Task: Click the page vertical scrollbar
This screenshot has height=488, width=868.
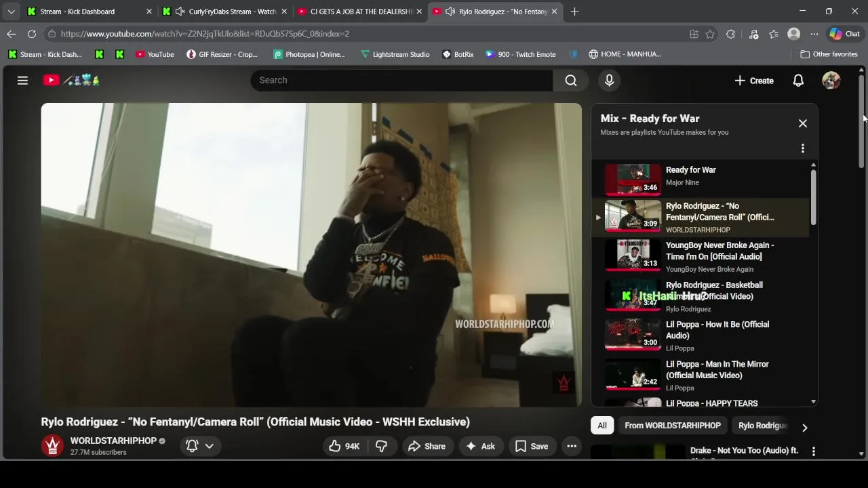Action: [x=861, y=122]
